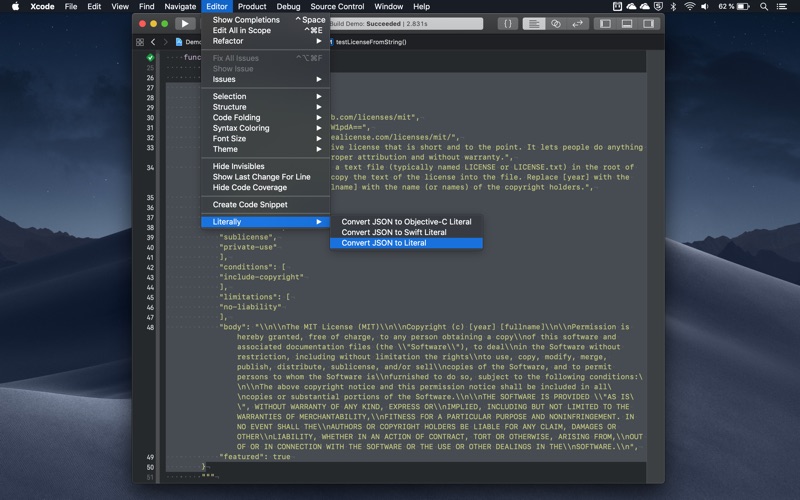This screenshot has height=500, width=800.
Task: Click the "private-use" code line
Action: coord(248,247)
